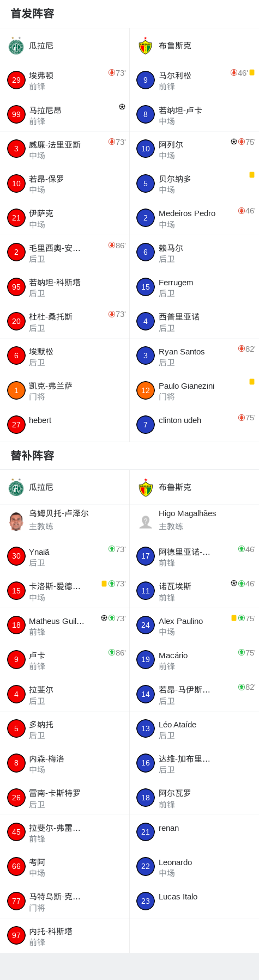
Task: Click goal ball icon beside 马拉尼昂
Action: click(122, 107)
